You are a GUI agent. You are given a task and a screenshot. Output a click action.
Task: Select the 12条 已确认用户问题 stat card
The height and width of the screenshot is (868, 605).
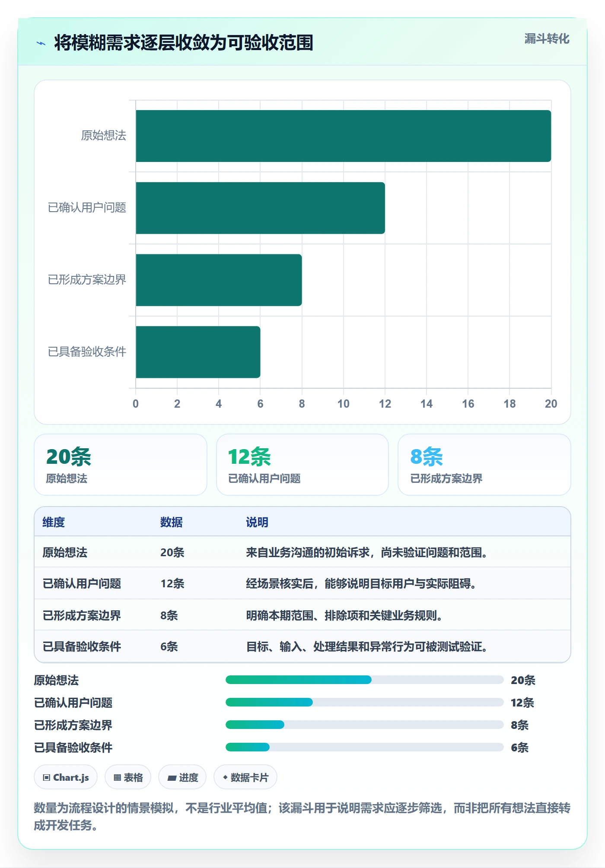302,465
